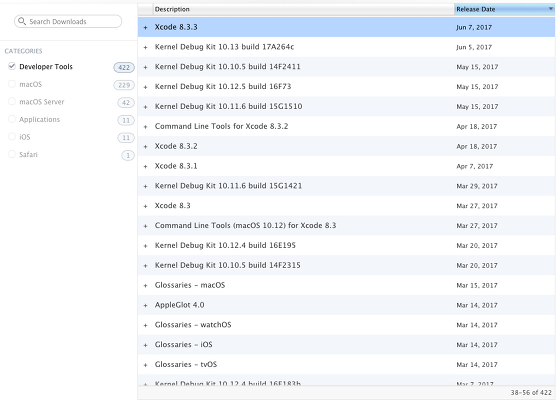Expand Kernel Debug Kit 10.11.6 build 15G1510

(x=145, y=107)
